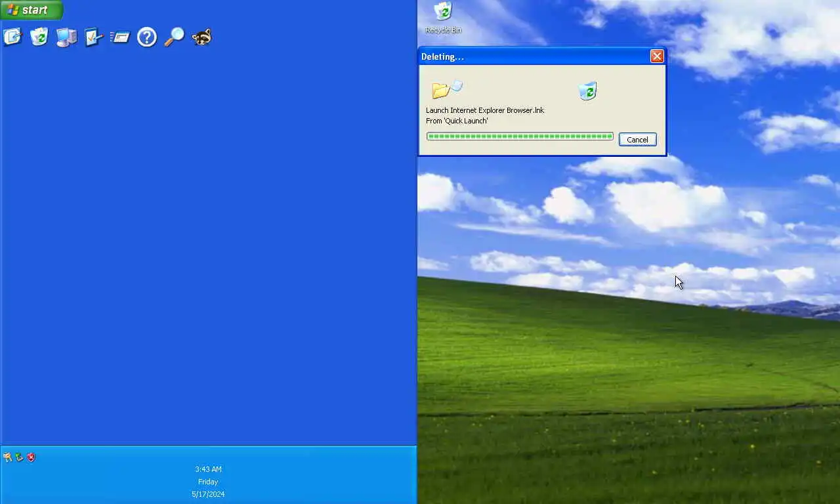The image size is (840, 504).
Task: Click the delete progress bar
Action: (520, 136)
